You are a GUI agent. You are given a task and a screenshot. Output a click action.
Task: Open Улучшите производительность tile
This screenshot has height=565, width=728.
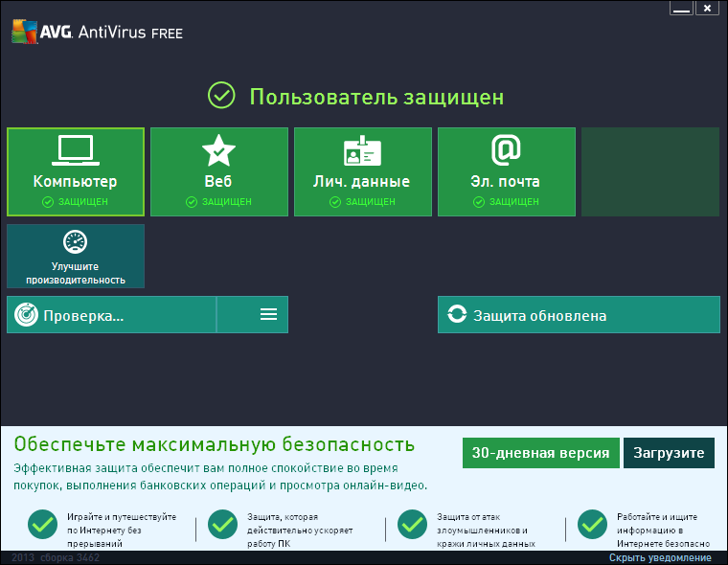point(76,257)
